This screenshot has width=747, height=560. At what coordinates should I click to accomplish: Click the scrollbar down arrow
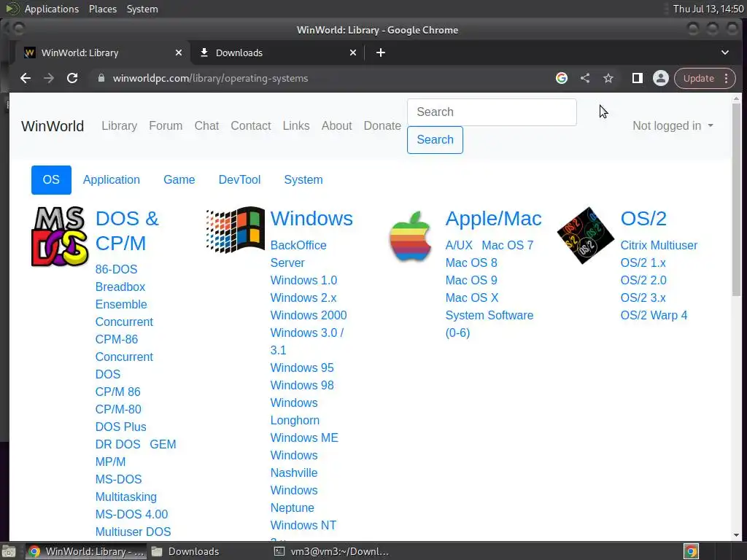737,535
